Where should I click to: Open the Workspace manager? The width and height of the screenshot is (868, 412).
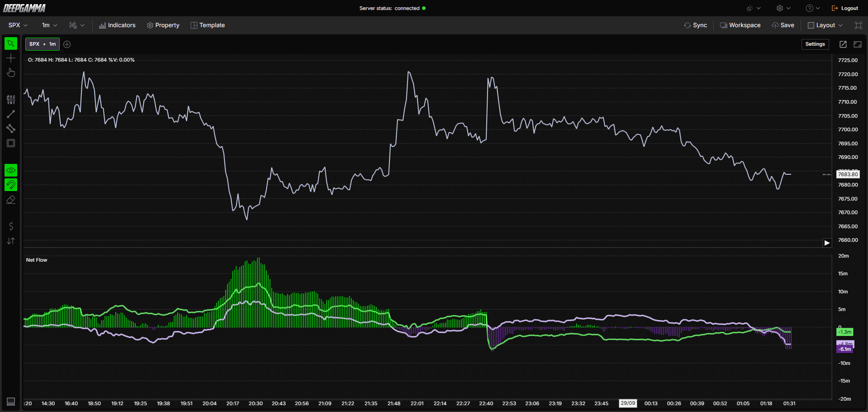(x=740, y=25)
